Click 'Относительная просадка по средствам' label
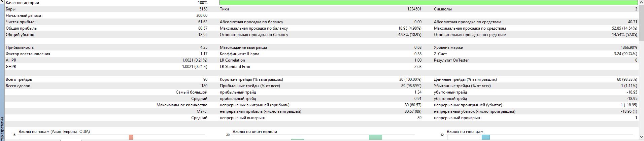This screenshot has width=644, height=141. pos(470,35)
